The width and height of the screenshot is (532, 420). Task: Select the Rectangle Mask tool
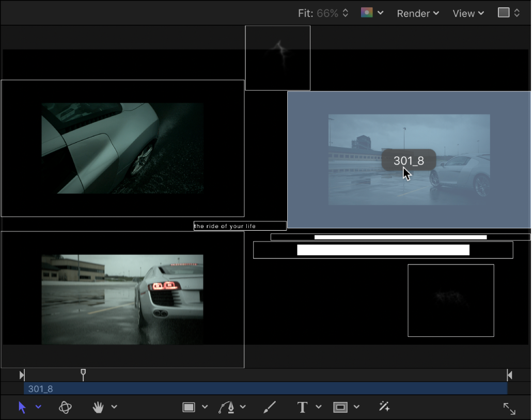(x=340, y=407)
